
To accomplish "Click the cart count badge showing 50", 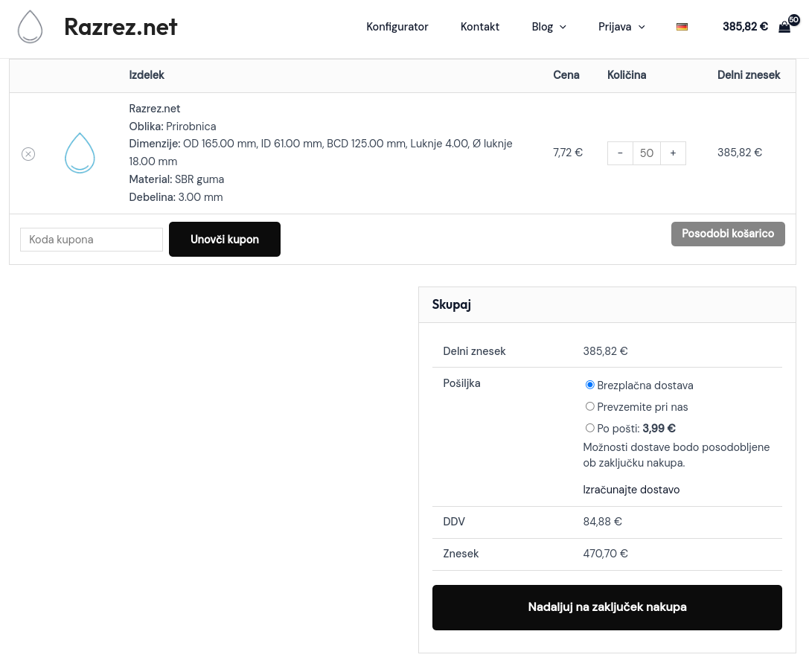I will pos(793,20).
